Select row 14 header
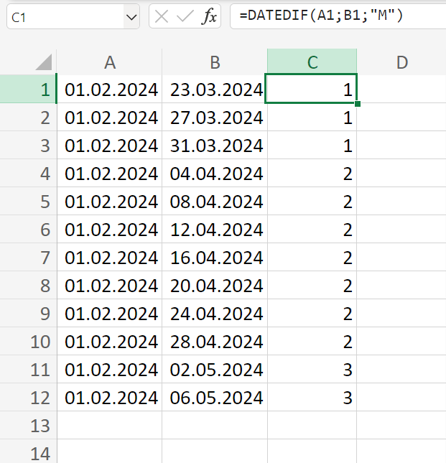Screen dimensions: 446x463 [28, 451]
